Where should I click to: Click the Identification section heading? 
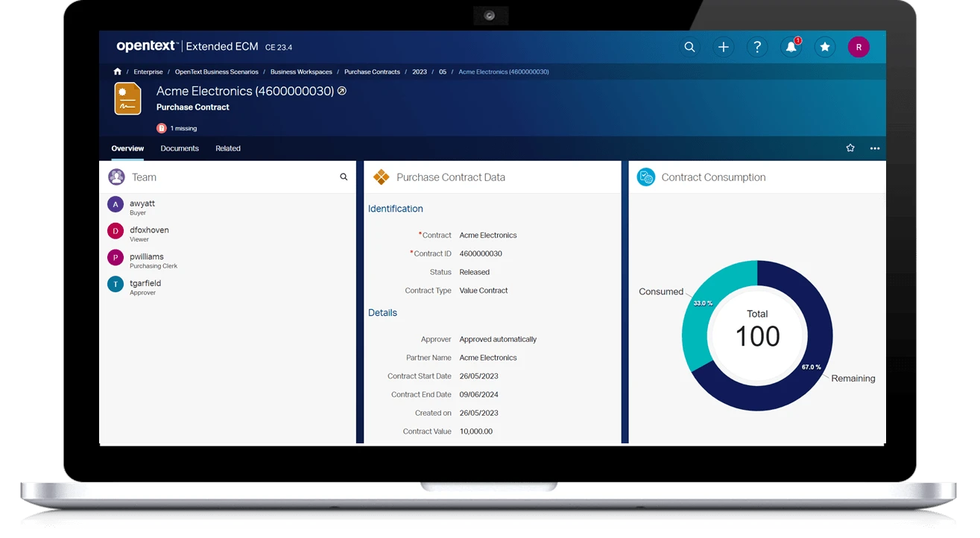pos(395,209)
